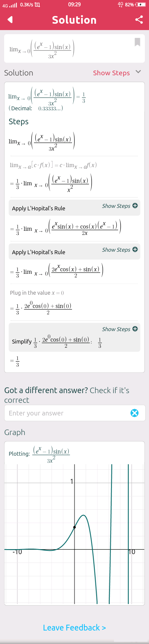Tap the back arrow in header

[x=10, y=20]
